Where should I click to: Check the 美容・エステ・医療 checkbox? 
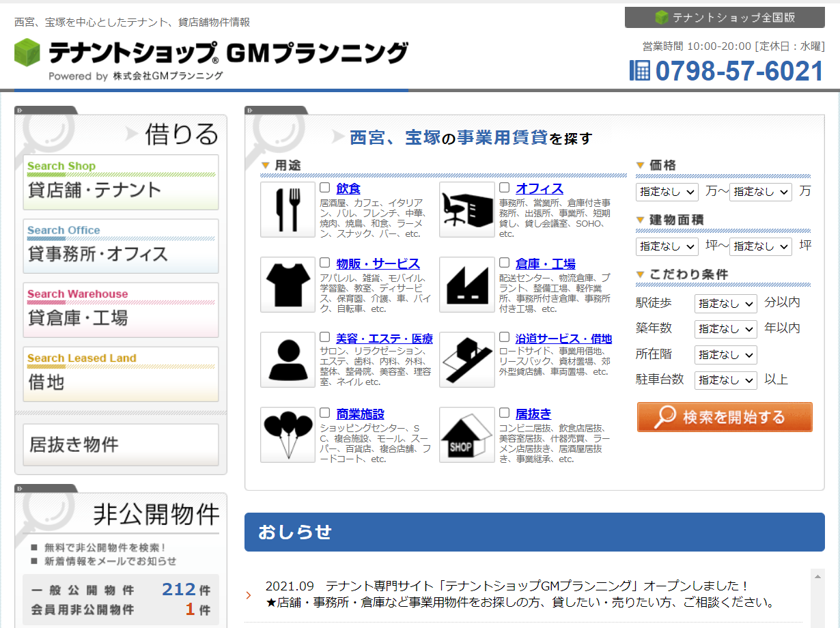pos(325,337)
